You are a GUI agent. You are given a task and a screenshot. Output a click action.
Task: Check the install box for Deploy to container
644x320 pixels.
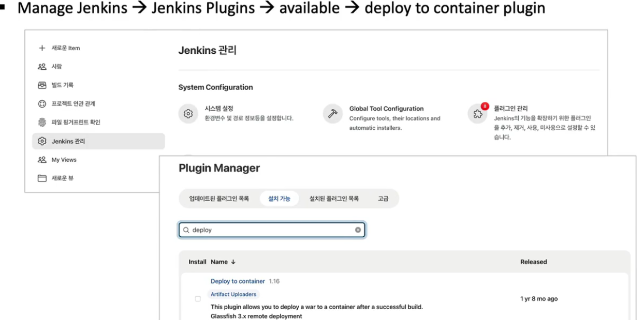click(198, 299)
